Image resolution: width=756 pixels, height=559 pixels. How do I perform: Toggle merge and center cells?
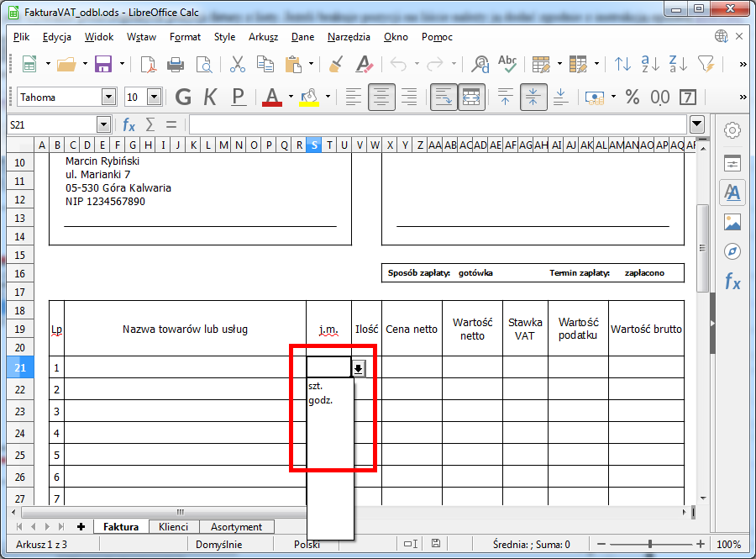pyautogui.click(x=471, y=97)
